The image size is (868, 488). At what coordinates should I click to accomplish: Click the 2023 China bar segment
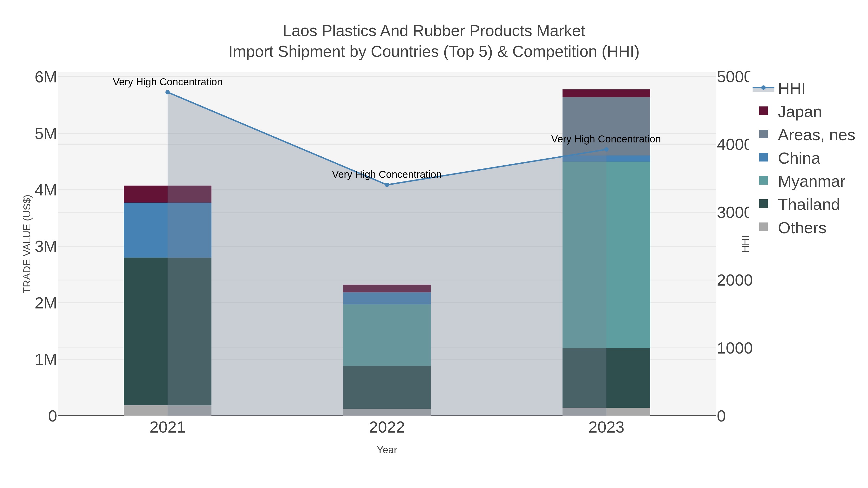point(606,158)
